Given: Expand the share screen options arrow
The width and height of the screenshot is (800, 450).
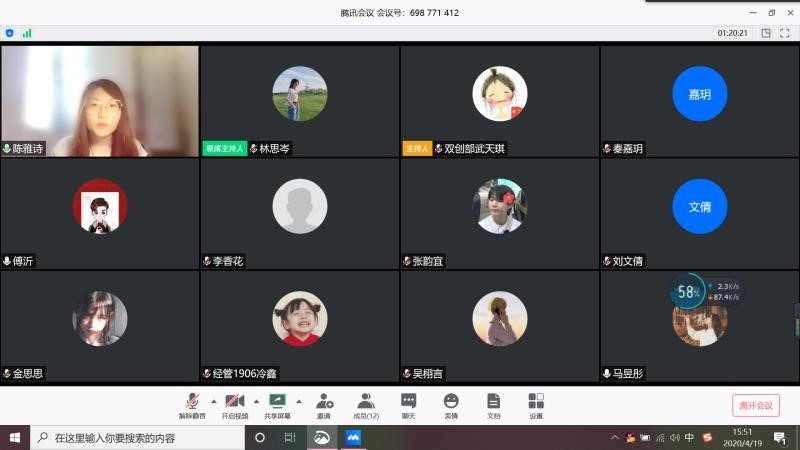Looking at the screenshot, I should (x=298, y=400).
